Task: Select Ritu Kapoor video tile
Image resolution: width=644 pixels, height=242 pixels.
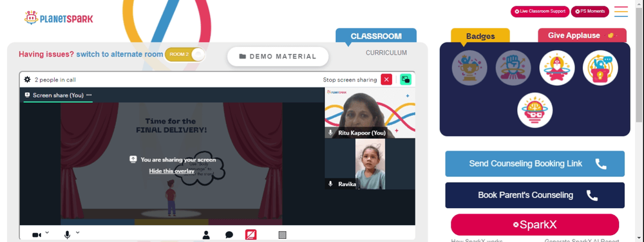Action: click(x=370, y=113)
